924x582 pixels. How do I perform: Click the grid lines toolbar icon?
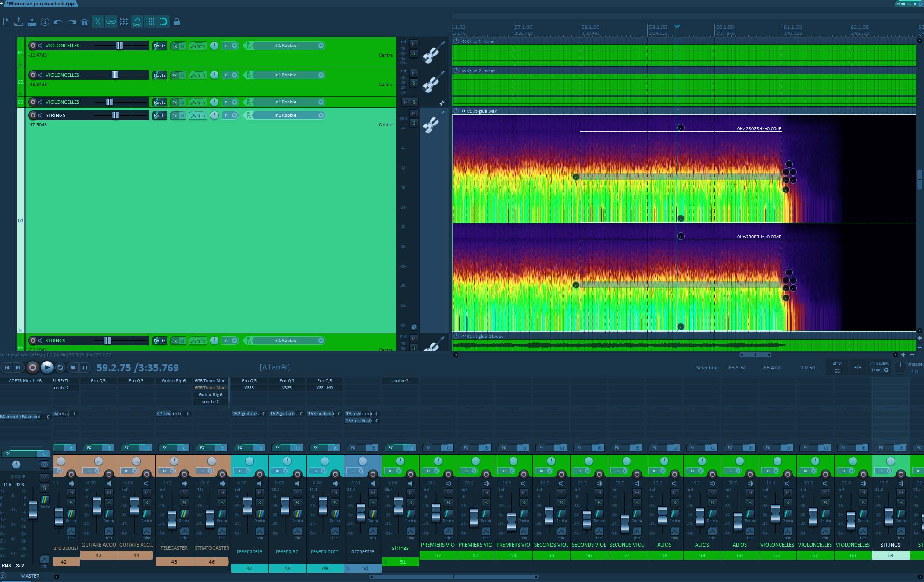(x=150, y=21)
